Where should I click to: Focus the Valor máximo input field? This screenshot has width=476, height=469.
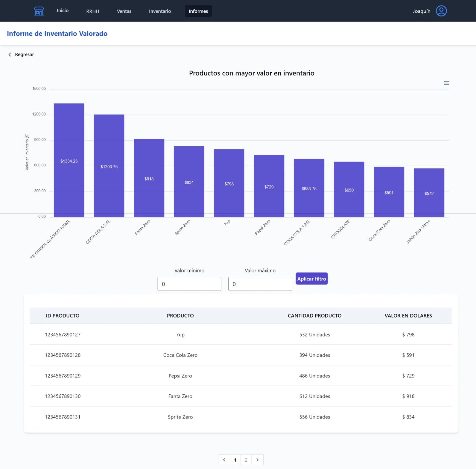[x=260, y=284]
